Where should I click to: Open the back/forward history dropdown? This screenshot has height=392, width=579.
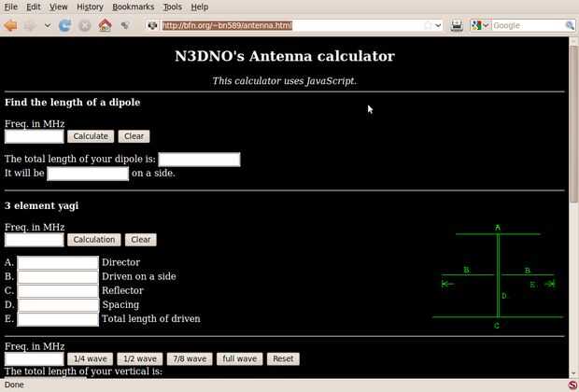[48, 25]
